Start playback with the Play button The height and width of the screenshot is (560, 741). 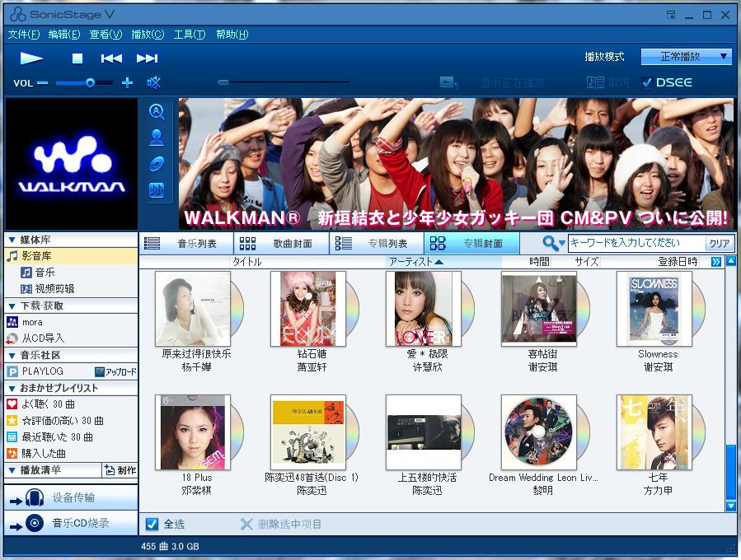pyautogui.click(x=31, y=58)
